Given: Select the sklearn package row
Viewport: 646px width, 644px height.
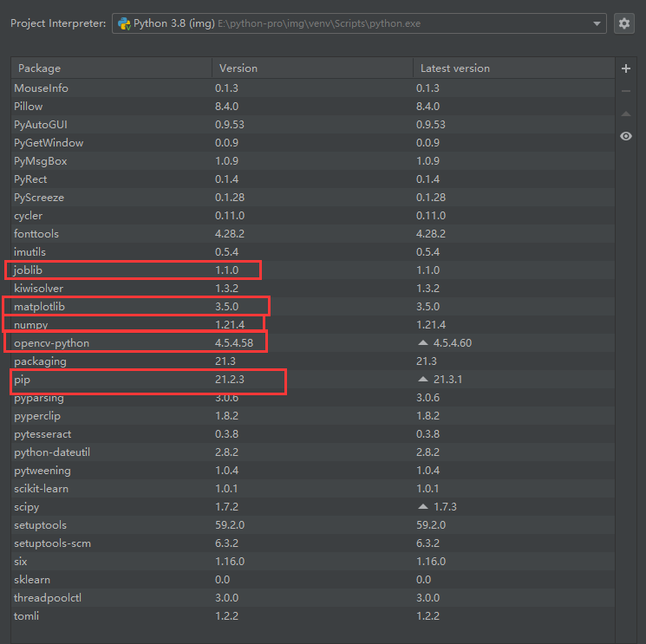Looking at the screenshot, I should (x=313, y=579).
